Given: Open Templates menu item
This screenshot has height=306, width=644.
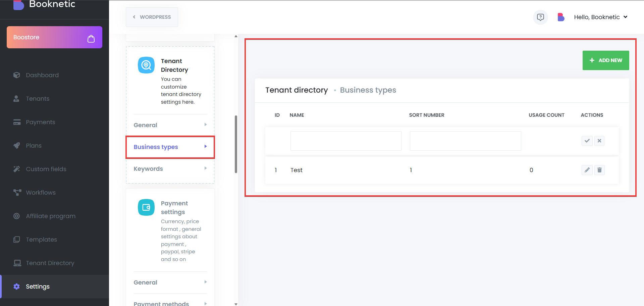Looking at the screenshot, I should tap(54, 240).
